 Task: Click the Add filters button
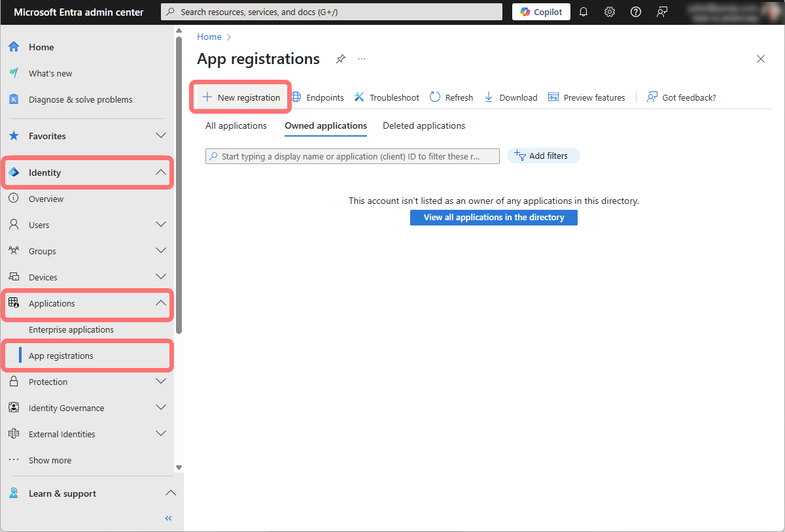pos(543,156)
